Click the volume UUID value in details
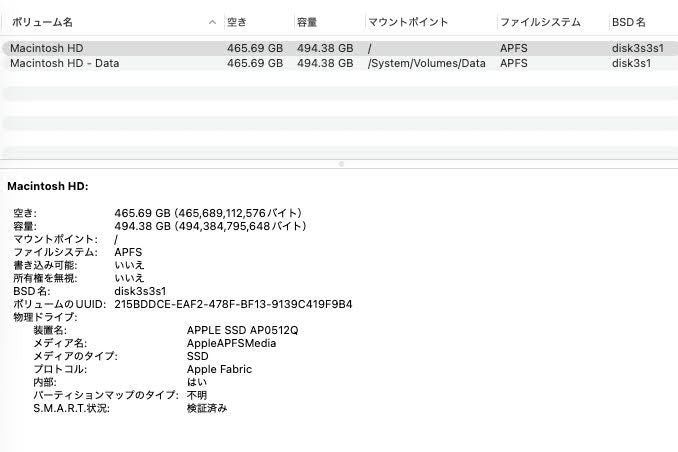 point(233,304)
